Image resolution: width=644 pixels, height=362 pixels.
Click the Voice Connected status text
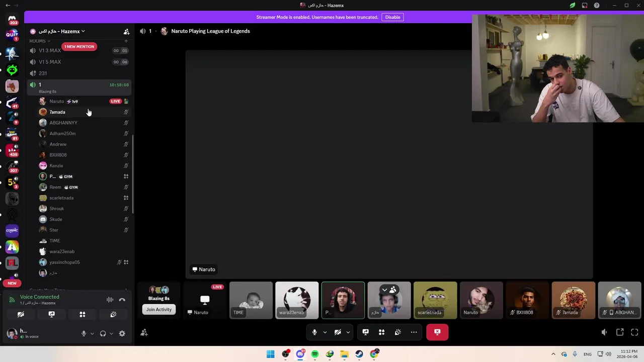[x=39, y=297]
